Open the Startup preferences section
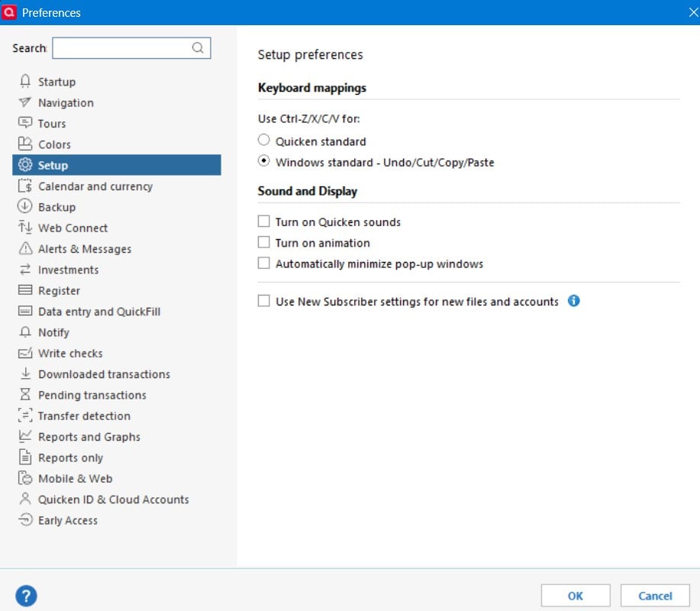Image resolution: width=700 pixels, height=611 pixels. click(x=117, y=82)
